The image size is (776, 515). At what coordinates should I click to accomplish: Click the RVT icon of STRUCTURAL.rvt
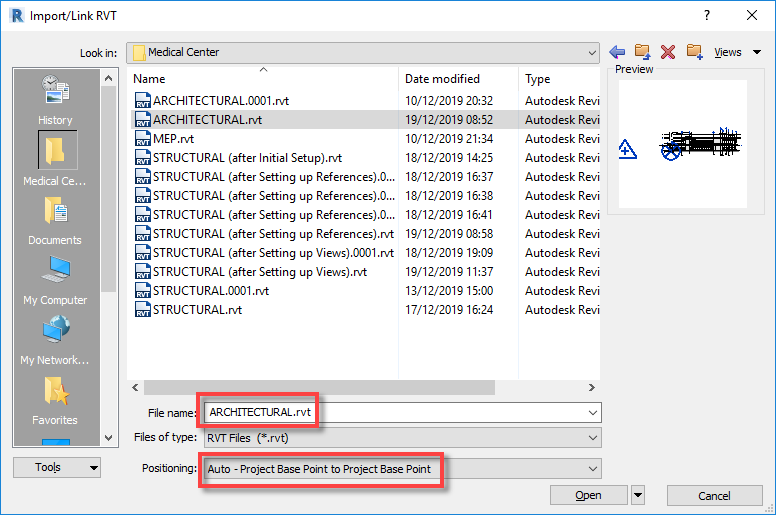tap(143, 310)
